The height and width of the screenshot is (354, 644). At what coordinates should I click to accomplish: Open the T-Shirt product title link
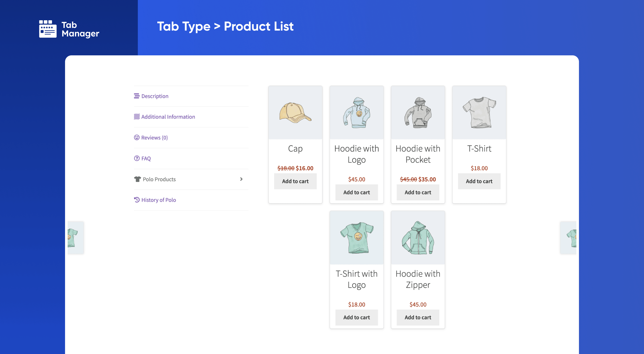click(x=479, y=149)
